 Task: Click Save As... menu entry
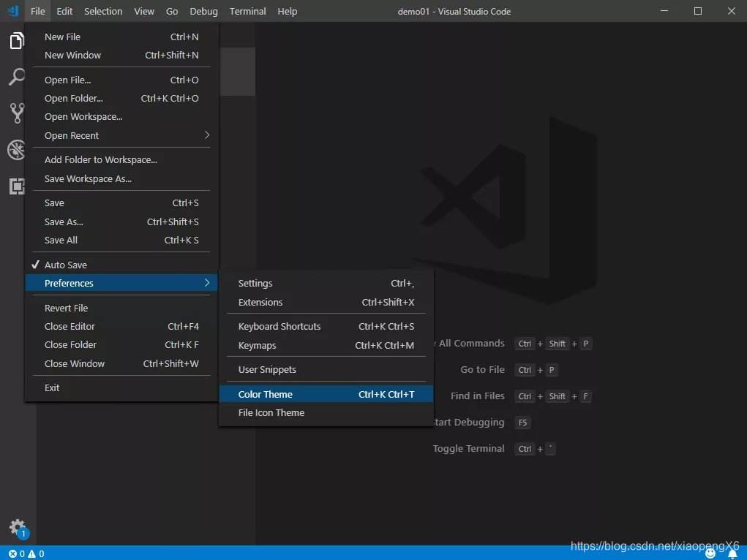(x=121, y=222)
